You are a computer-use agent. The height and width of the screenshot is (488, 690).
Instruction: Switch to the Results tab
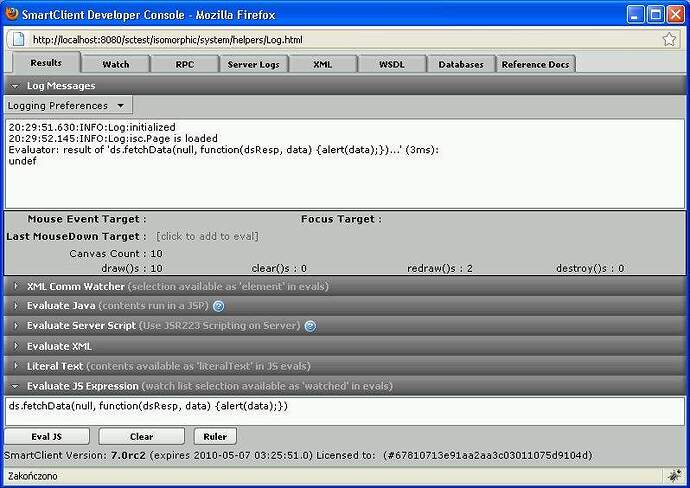click(46, 63)
